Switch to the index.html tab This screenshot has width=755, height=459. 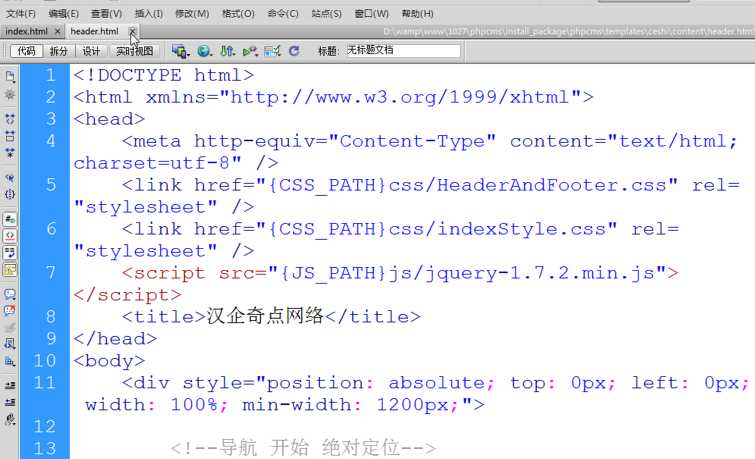click(26, 31)
